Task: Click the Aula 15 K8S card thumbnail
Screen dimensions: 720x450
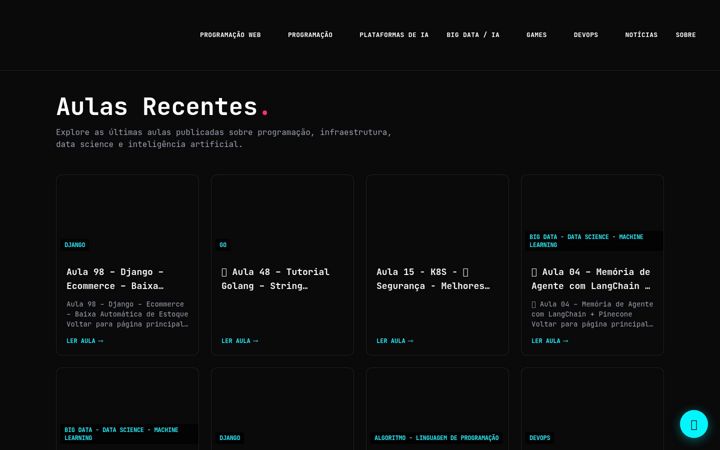Action: (x=438, y=214)
